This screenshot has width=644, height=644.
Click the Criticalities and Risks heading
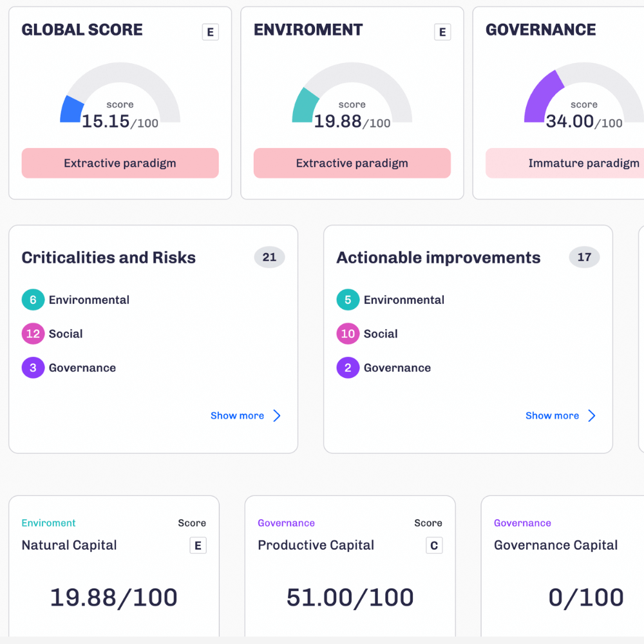tap(108, 258)
